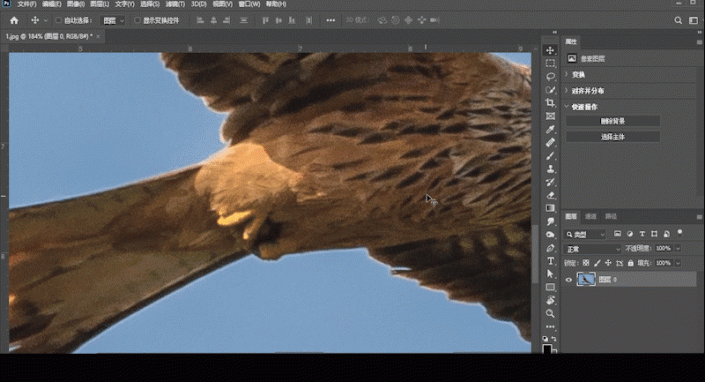The height and width of the screenshot is (382, 705).
Task: Click the 删除背景 button
Action: click(x=612, y=121)
